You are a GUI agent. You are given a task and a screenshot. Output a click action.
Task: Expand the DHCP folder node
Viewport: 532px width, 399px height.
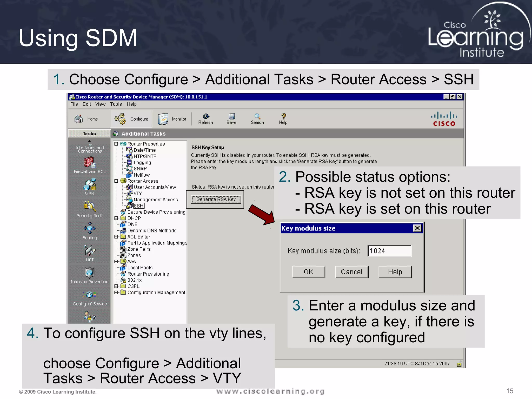116,218
